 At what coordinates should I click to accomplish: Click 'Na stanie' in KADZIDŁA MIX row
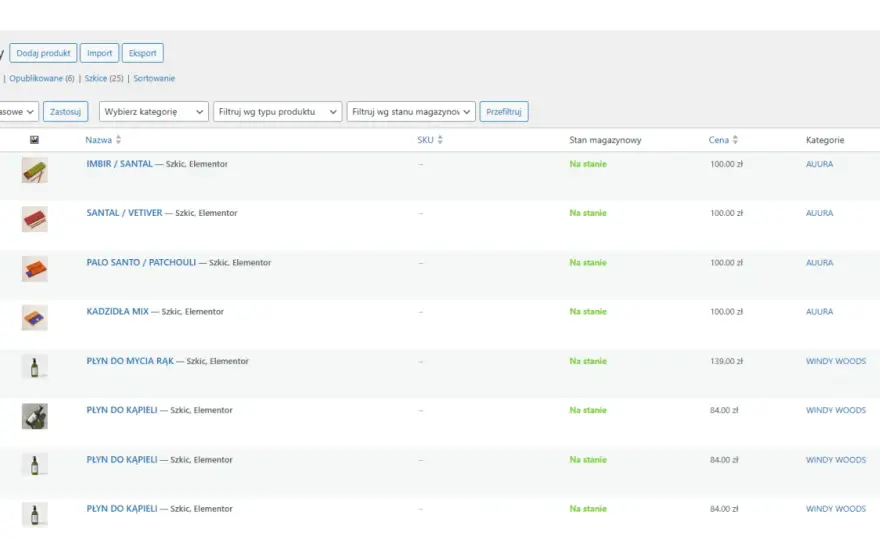point(588,312)
